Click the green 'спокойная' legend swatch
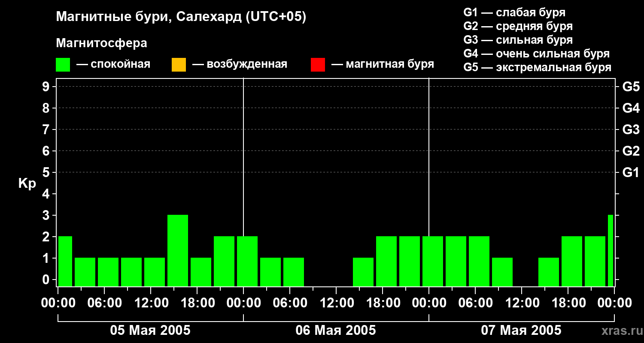The image size is (644, 343). coord(63,65)
